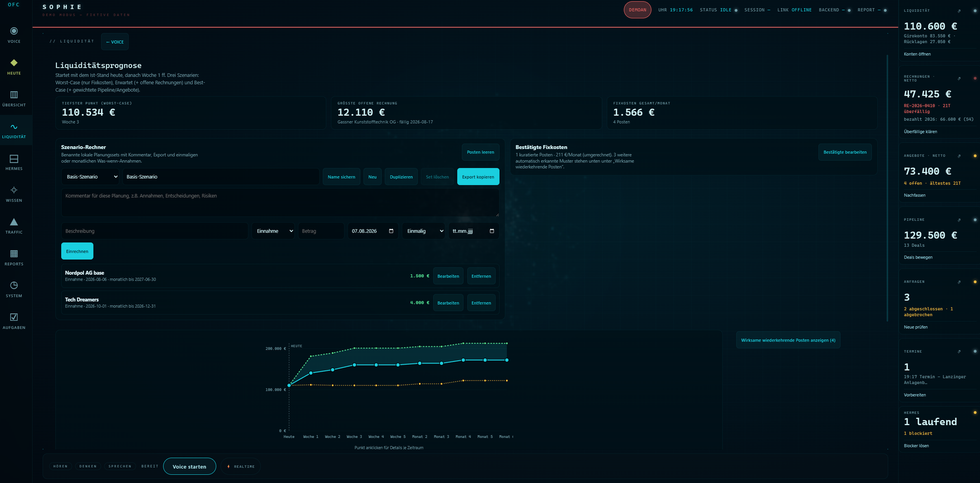Create a new scenario with Neu
980x483 pixels.
tap(372, 177)
